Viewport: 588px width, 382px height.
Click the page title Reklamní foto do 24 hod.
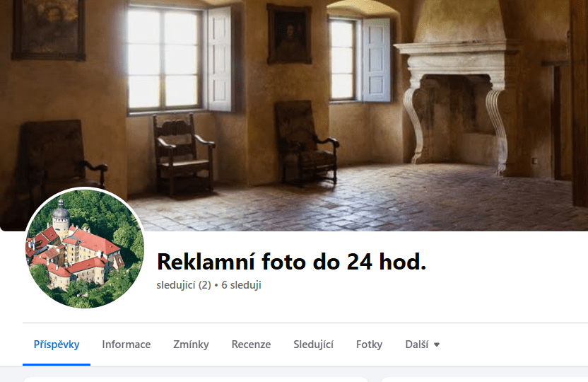tap(291, 262)
